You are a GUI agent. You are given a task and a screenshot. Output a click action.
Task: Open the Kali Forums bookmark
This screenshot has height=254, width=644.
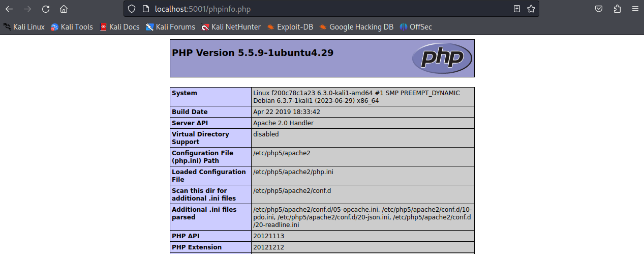coord(170,27)
